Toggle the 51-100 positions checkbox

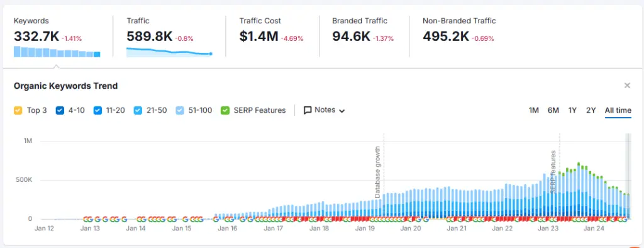point(180,110)
